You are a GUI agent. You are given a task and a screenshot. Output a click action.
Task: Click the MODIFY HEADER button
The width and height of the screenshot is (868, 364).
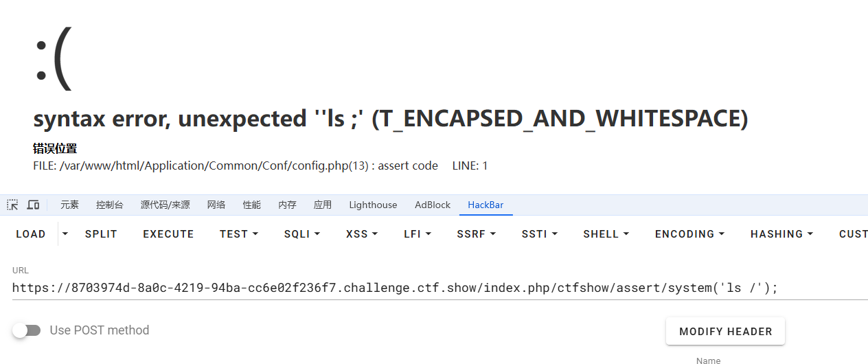click(x=725, y=332)
